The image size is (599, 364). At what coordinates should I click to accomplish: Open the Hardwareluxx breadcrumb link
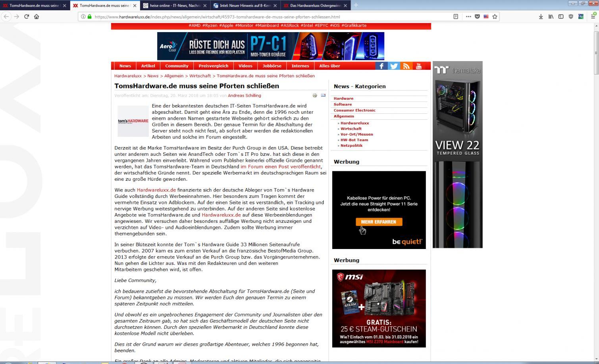tap(128, 76)
